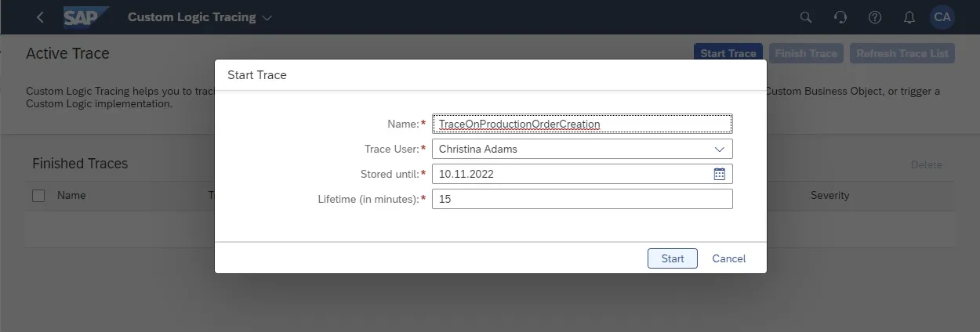The height and width of the screenshot is (332, 980).
Task: Open the support headset icon
Action: [840, 17]
